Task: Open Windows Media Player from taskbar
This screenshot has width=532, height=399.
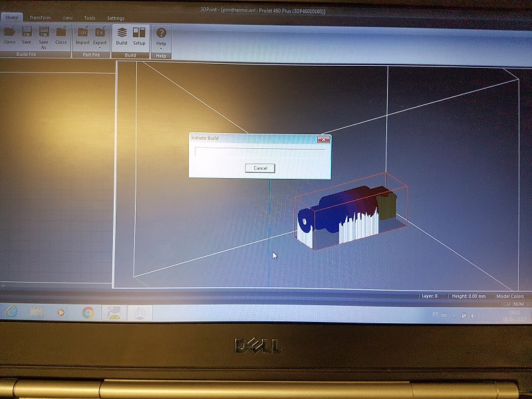Action: click(x=61, y=313)
